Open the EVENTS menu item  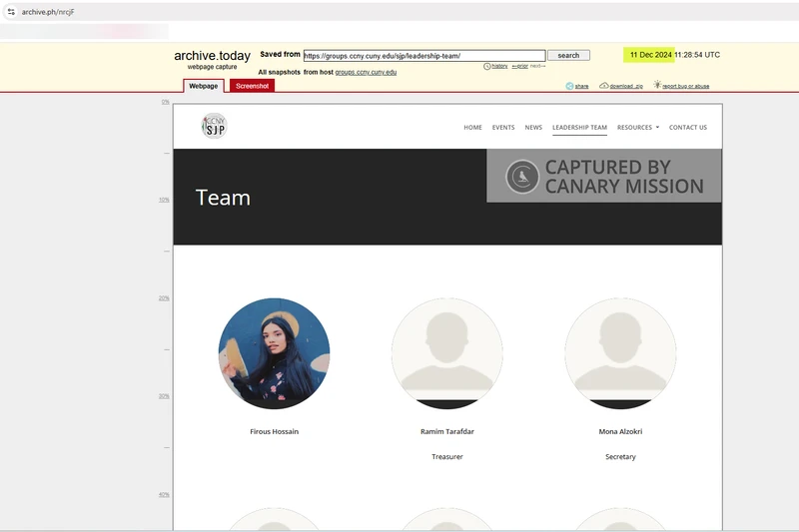pos(503,128)
